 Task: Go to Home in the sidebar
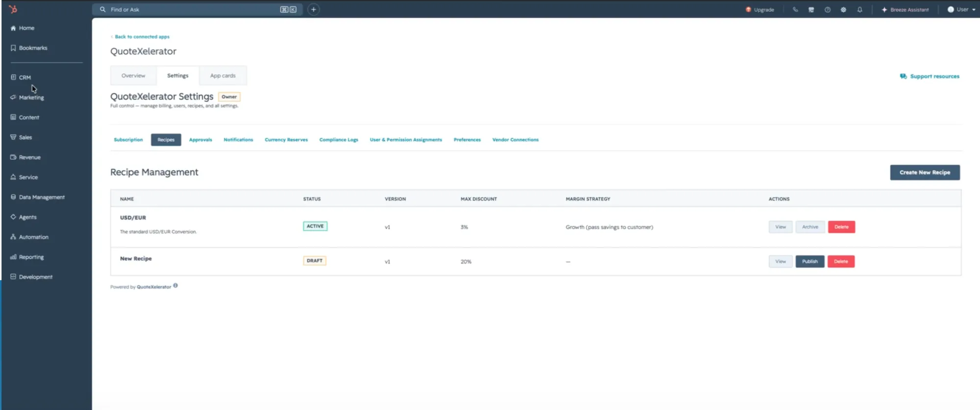[23, 28]
